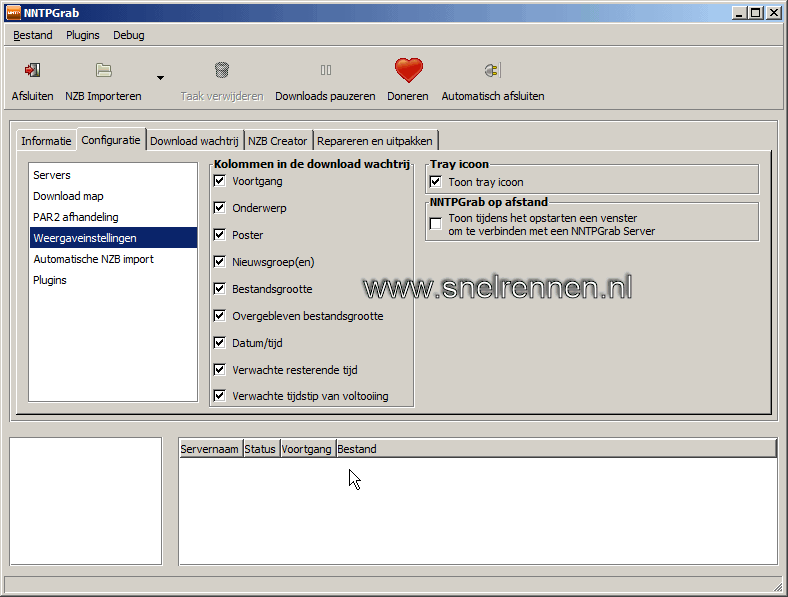The image size is (788, 597).
Task: Toggle the Datum/tijd column checkbox
Action: (220, 343)
